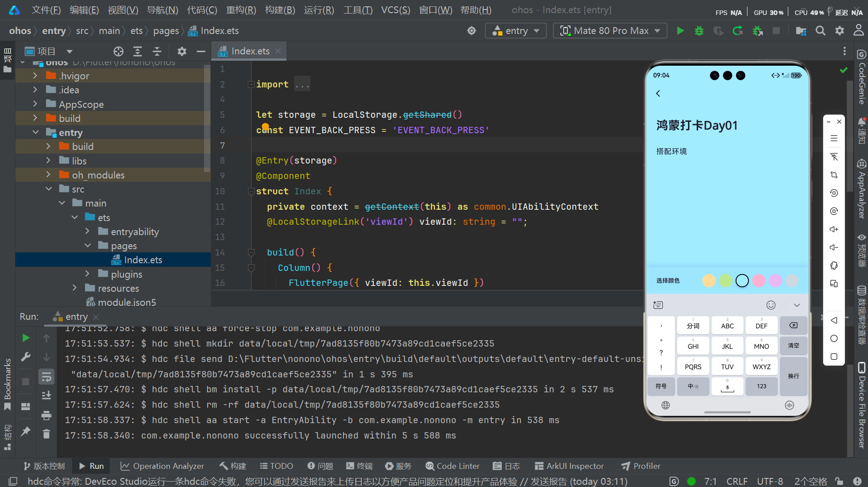Switch to the Index.ets editor tab
This screenshot has height=487, width=868.
click(x=250, y=51)
